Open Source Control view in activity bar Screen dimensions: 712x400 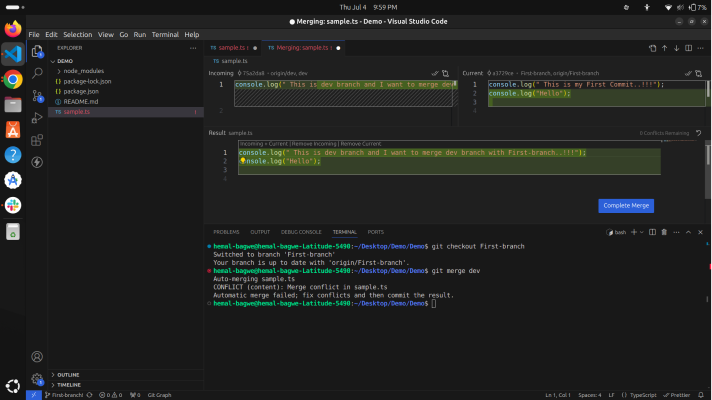37,96
